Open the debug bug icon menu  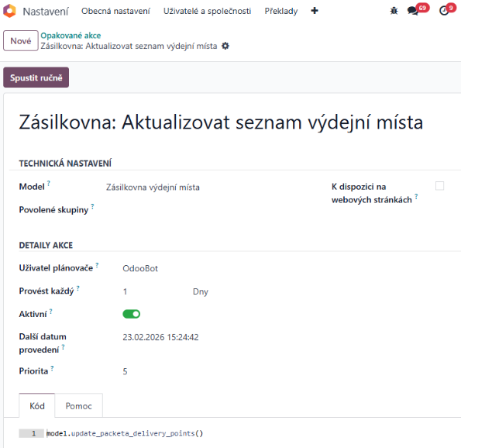(x=394, y=12)
